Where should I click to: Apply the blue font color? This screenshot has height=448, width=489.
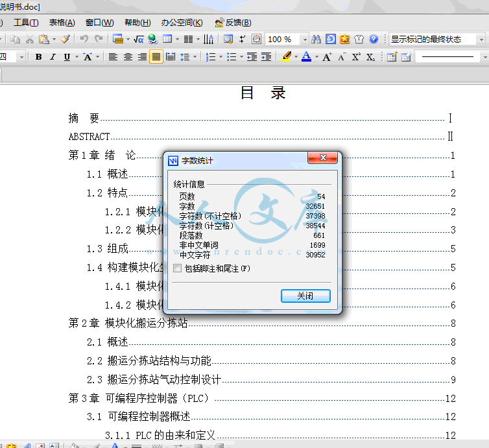point(307,57)
